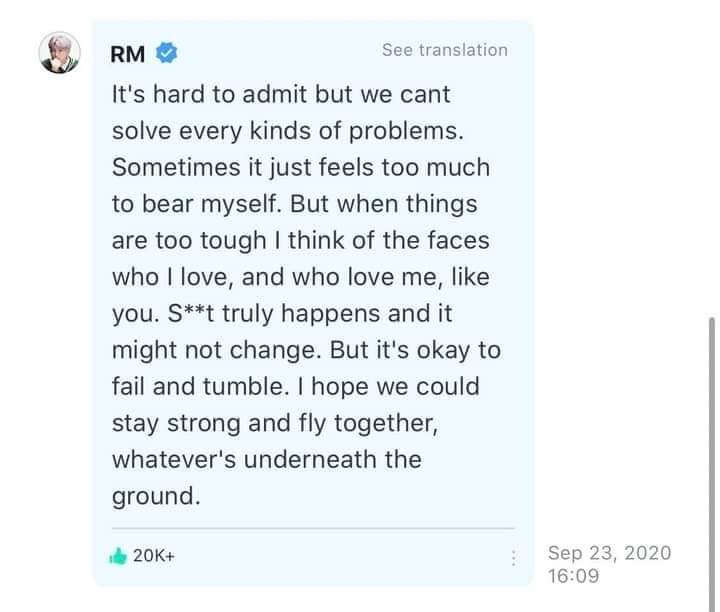Click the line "Sometimes it just feels too much"

[x=301, y=167]
